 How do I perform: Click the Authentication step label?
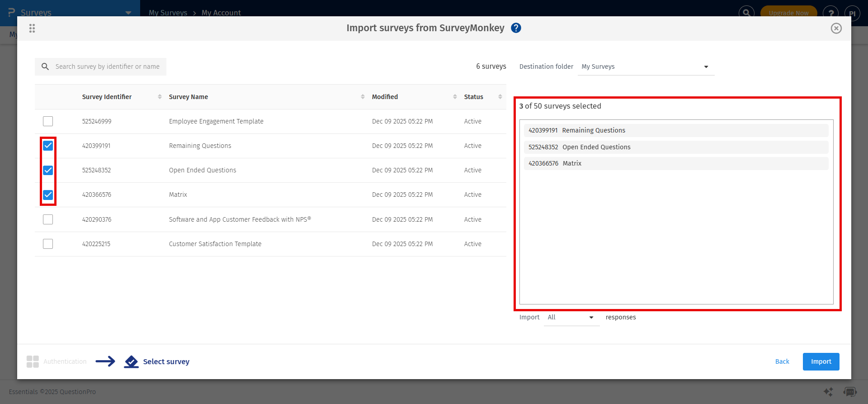pos(65,361)
